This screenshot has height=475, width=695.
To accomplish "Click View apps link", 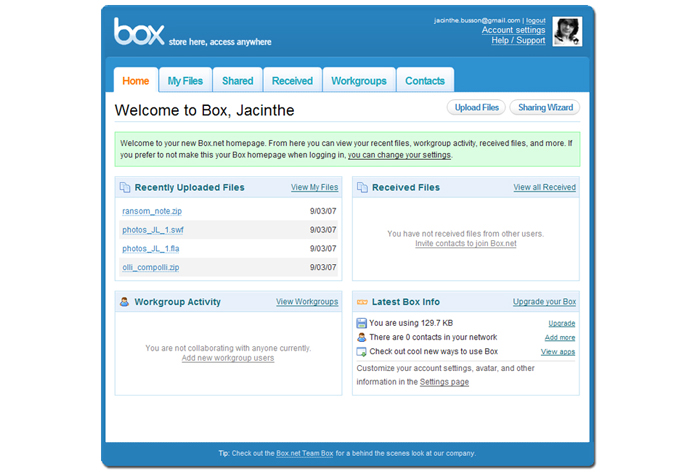I will pos(558,352).
